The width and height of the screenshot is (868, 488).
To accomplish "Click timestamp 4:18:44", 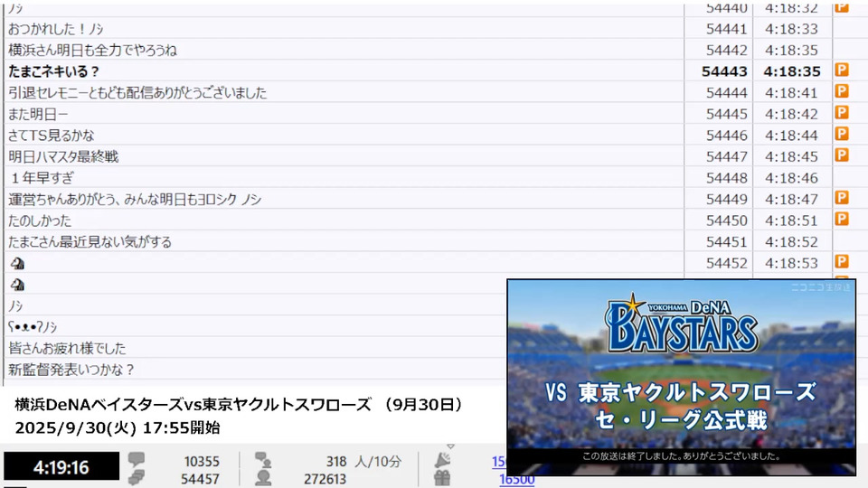I will pos(792,136).
